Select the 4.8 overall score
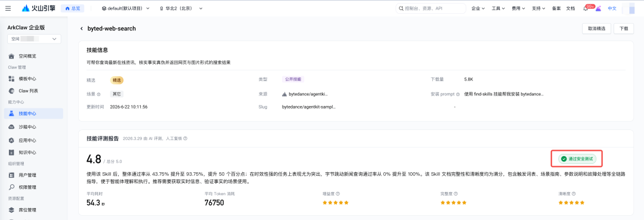This screenshot has height=220, width=644. pos(94,159)
